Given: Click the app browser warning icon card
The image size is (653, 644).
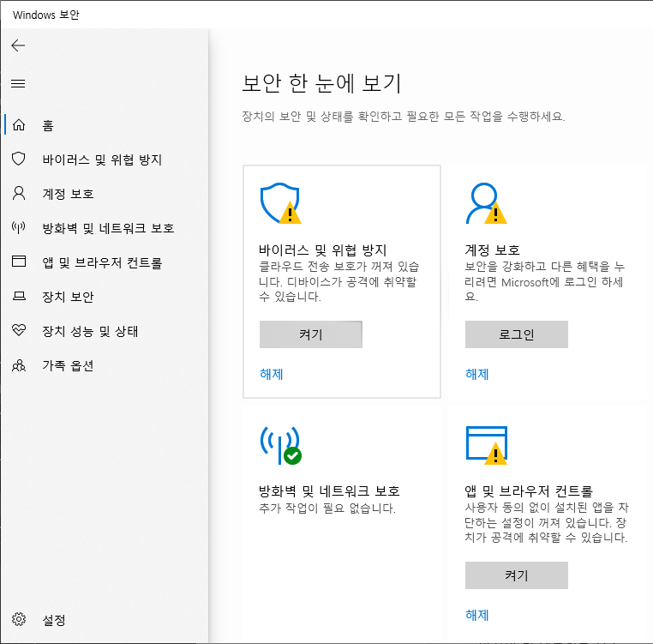Looking at the screenshot, I should (487, 445).
